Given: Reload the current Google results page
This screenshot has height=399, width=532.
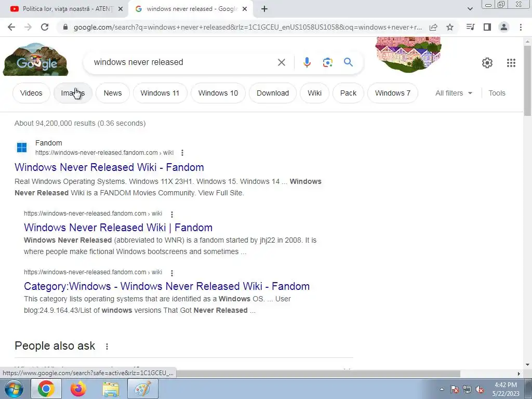Looking at the screenshot, I should tap(45, 27).
